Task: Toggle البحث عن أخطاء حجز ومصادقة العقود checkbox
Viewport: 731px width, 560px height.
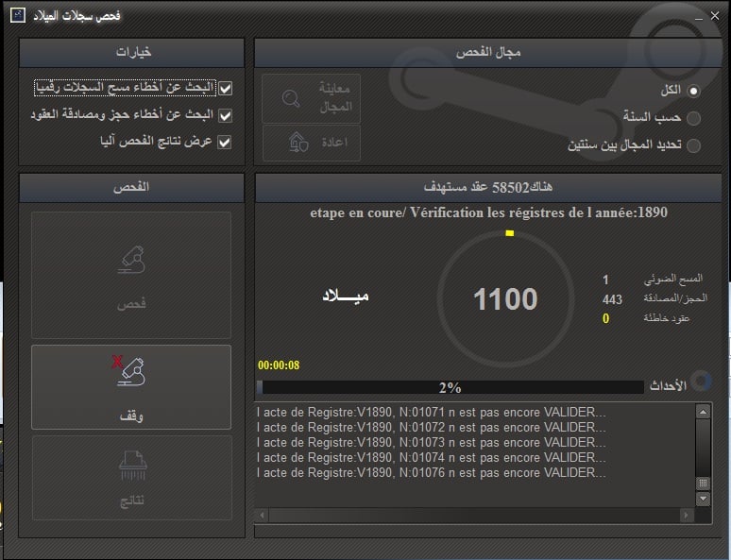Action: pos(225,115)
